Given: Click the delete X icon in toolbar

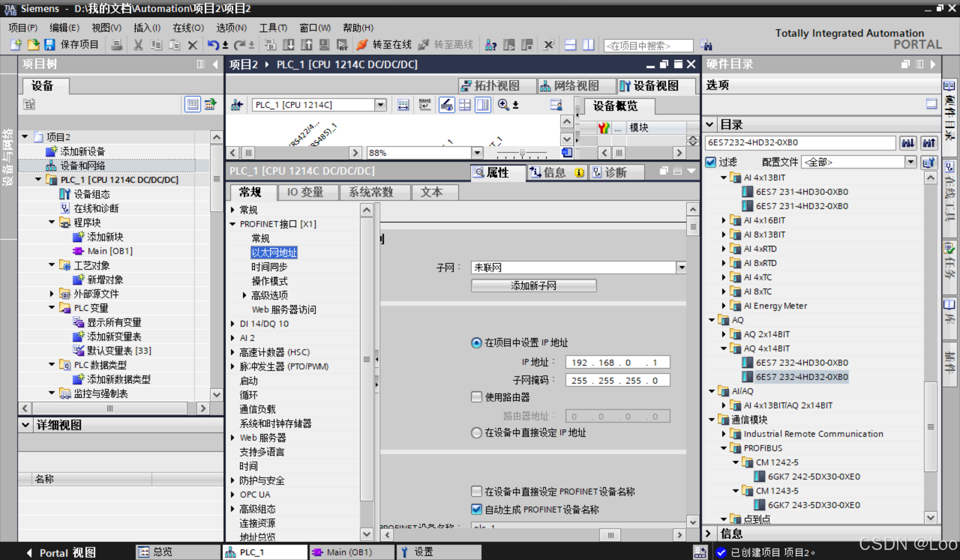Looking at the screenshot, I should pos(192,45).
